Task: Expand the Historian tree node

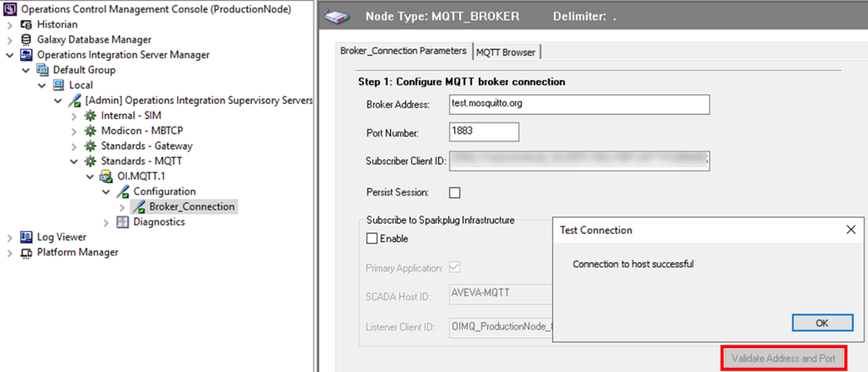Action: (10, 24)
